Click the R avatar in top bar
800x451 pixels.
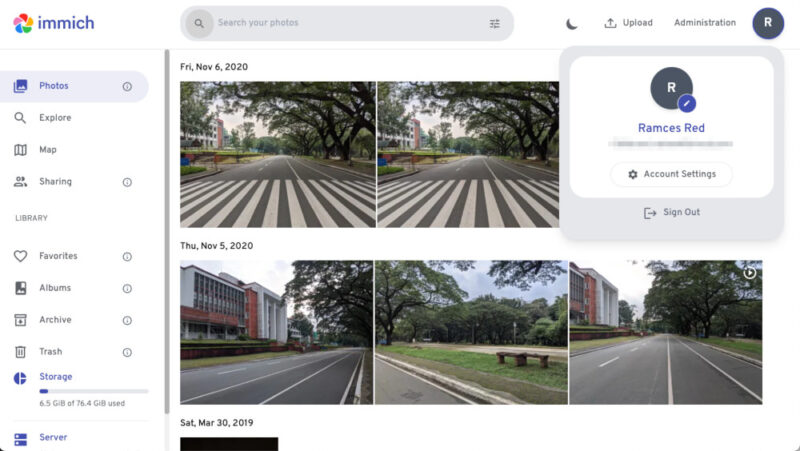[x=768, y=23]
